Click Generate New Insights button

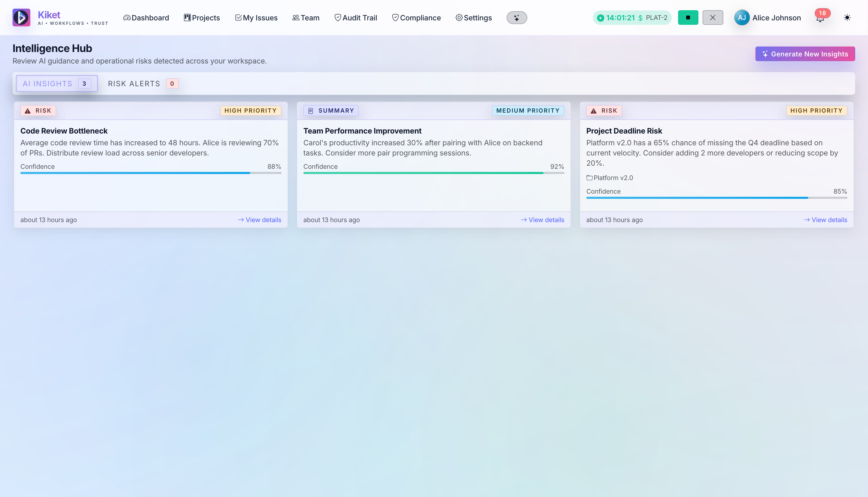[805, 54]
